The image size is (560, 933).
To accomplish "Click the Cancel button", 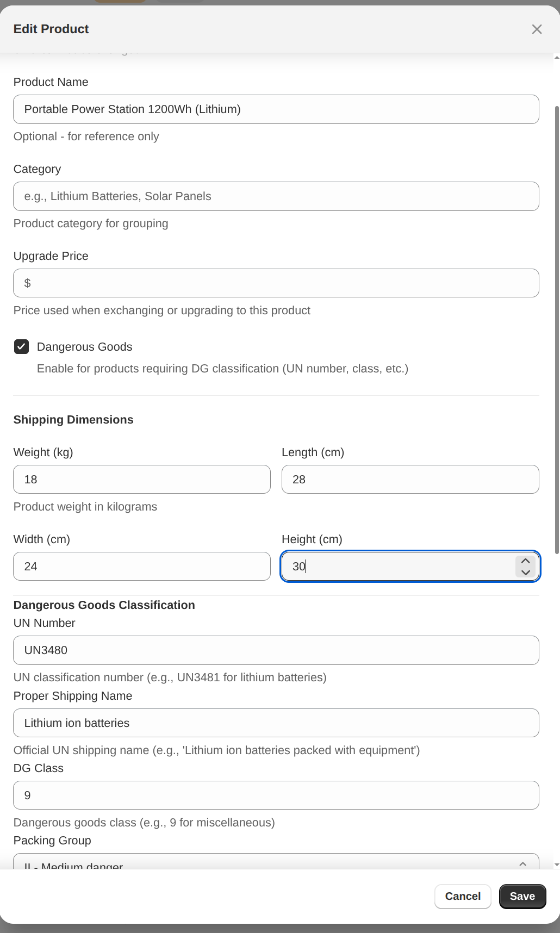I will click(x=463, y=897).
